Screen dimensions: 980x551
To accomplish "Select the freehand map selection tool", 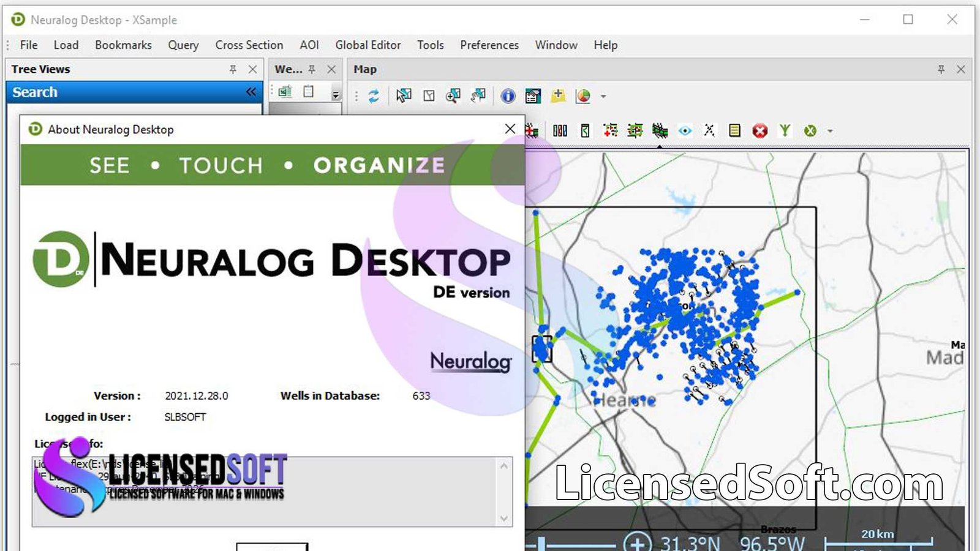I will coord(478,96).
